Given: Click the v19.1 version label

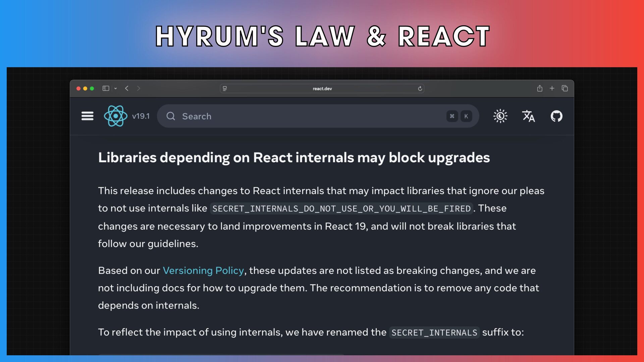Looking at the screenshot, I should [141, 116].
